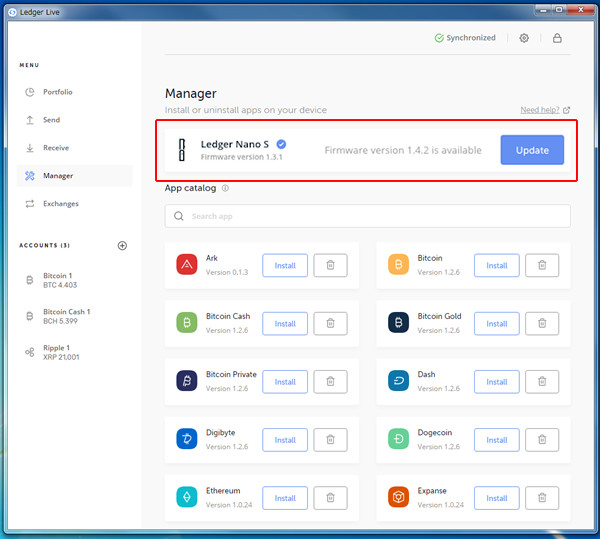
Task: Uninstall Bitcoin Gold via trash icon
Action: pos(542,323)
